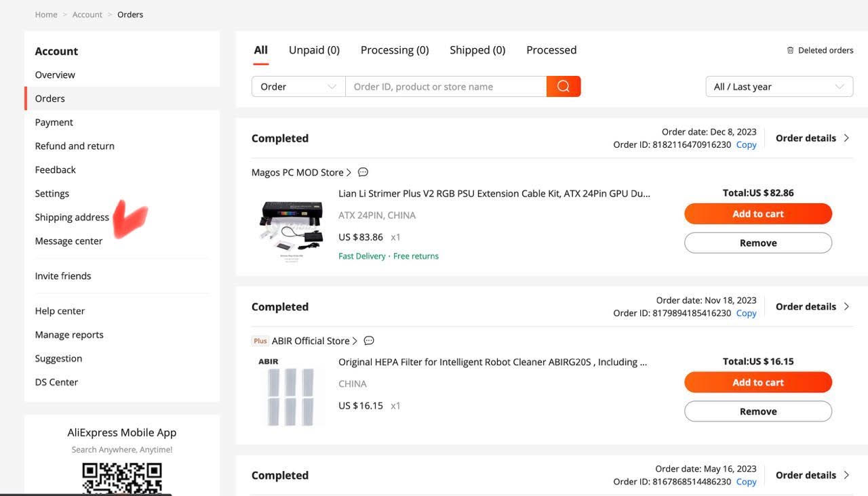Go to Home in the breadcrumb
Image resolution: width=868 pixels, height=496 pixels.
[x=46, y=14]
